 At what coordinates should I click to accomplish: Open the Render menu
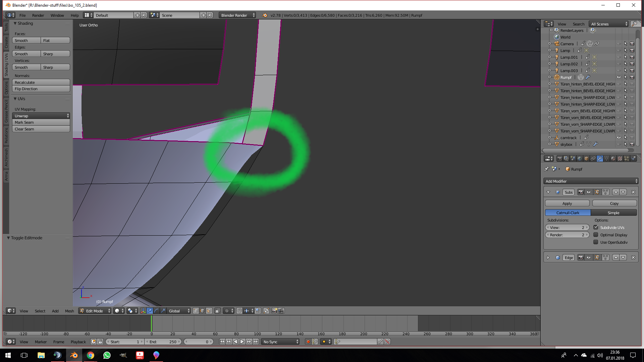click(38, 15)
